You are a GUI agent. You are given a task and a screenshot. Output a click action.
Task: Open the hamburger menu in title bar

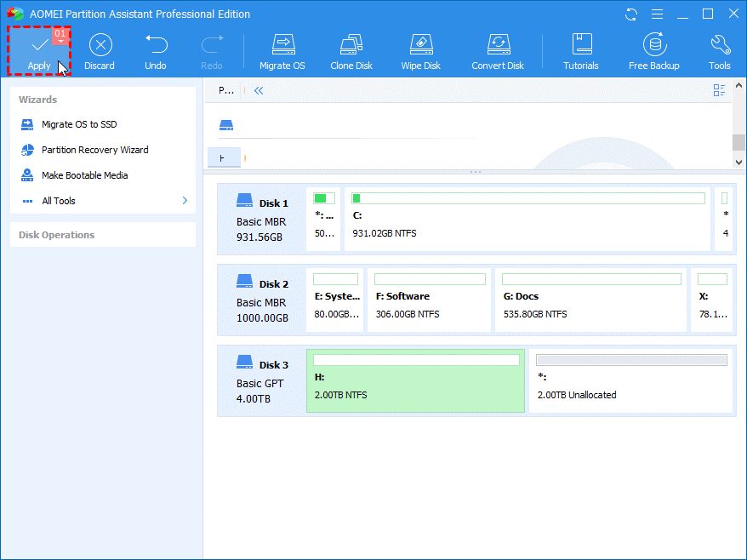(x=657, y=14)
